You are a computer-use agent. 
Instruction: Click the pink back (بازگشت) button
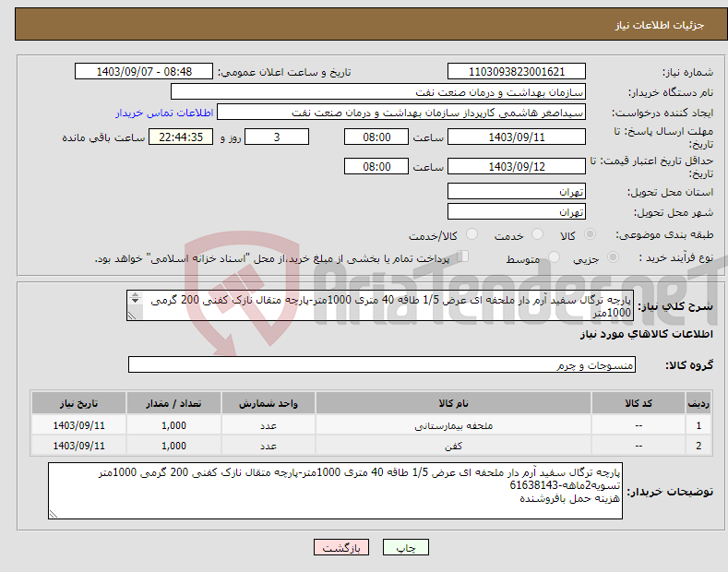[341, 547]
